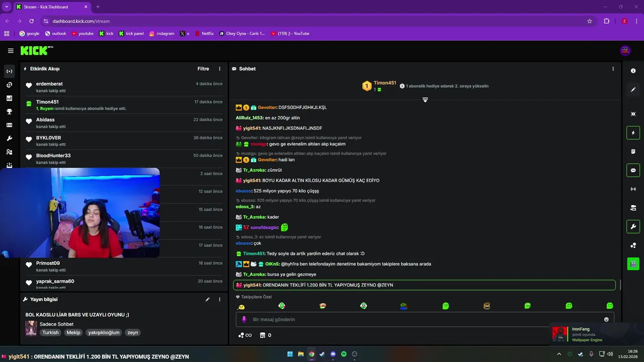Screen dimensions: 644x362
Task: Open the Filtre activity filter
Action: [203, 69]
